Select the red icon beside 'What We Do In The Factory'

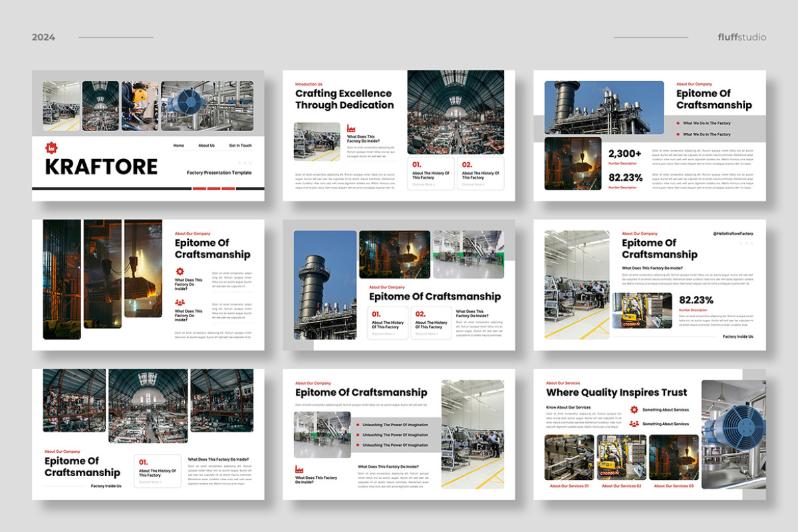point(678,123)
